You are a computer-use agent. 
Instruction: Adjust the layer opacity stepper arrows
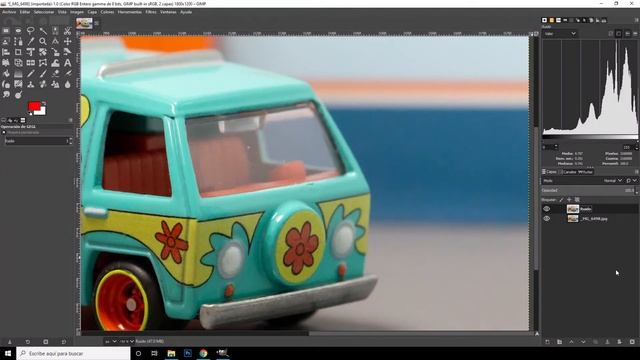(x=637, y=190)
